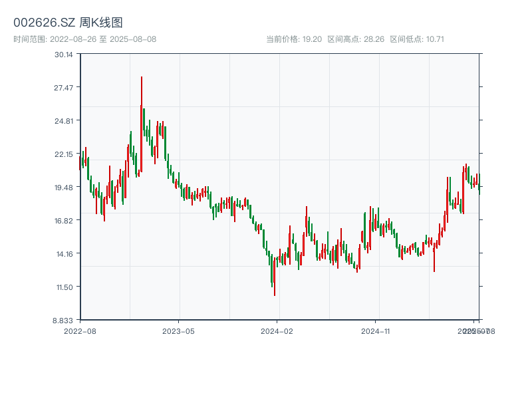Click x-axis label 2024-11

[375, 331]
